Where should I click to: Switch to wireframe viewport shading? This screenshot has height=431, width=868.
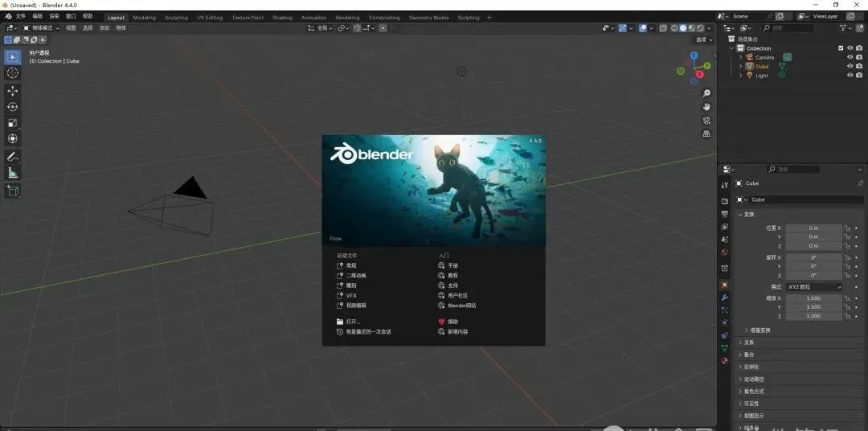675,27
